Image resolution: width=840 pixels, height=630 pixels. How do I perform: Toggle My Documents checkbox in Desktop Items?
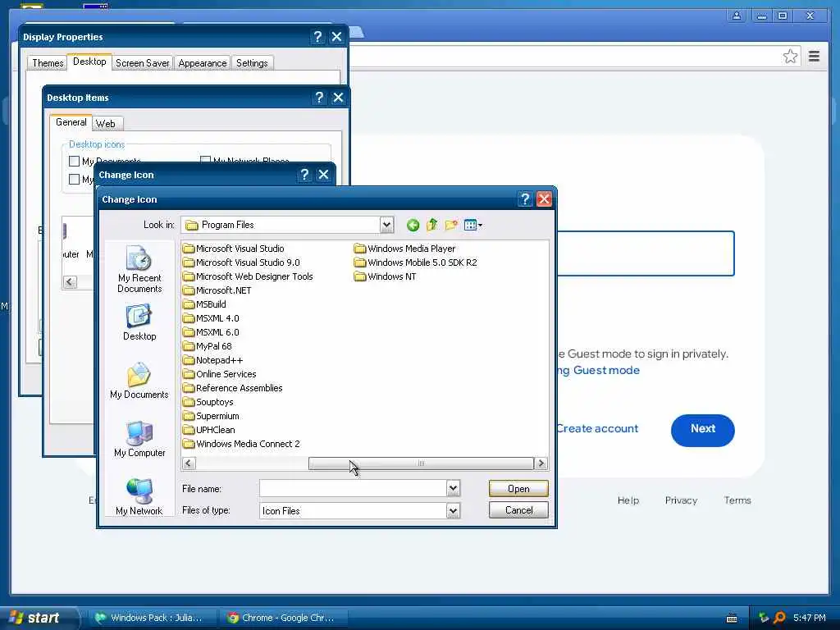[75, 161]
